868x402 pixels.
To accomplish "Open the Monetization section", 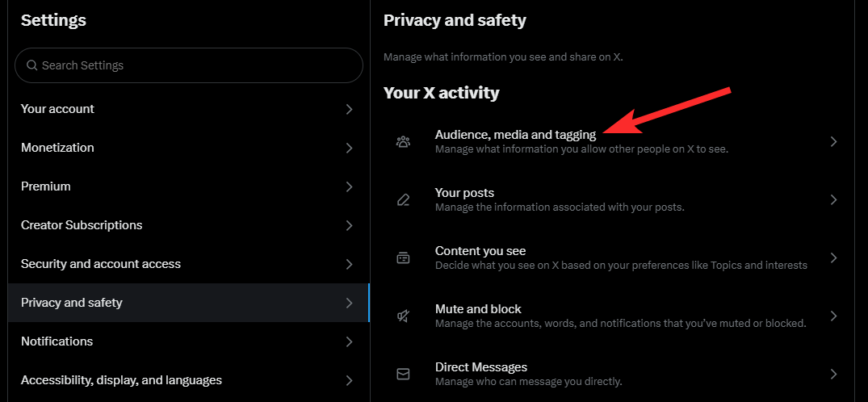I will coord(58,148).
